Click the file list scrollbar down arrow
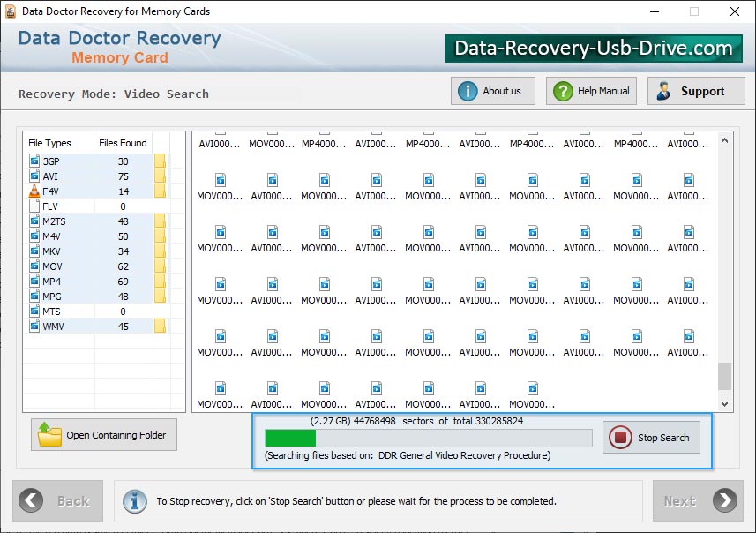Viewport: 756px width, 533px height. coord(724,404)
